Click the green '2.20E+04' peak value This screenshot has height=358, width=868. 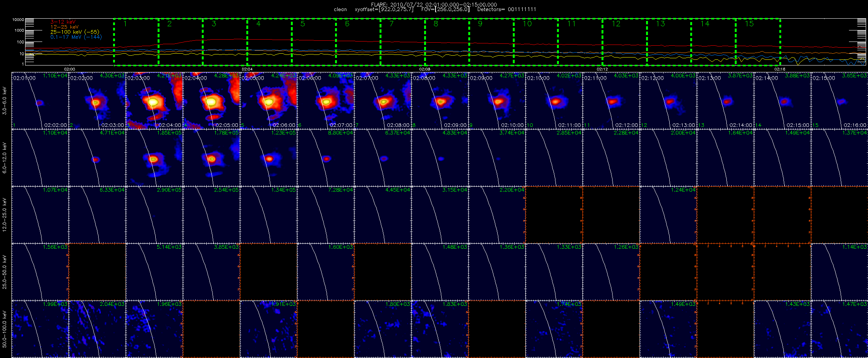click(x=512, y=190)
